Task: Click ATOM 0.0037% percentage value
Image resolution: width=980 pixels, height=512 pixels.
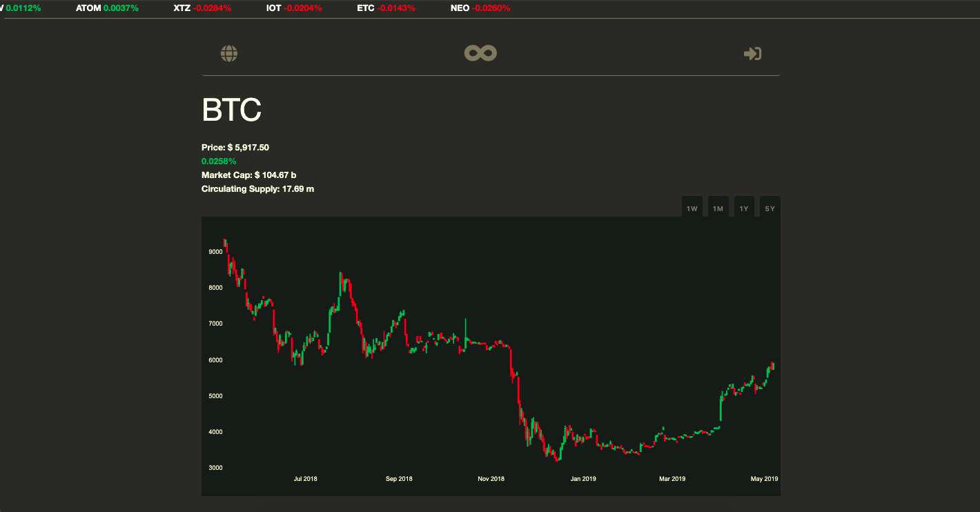Action: pyautogui.click(x=121, y=8)
